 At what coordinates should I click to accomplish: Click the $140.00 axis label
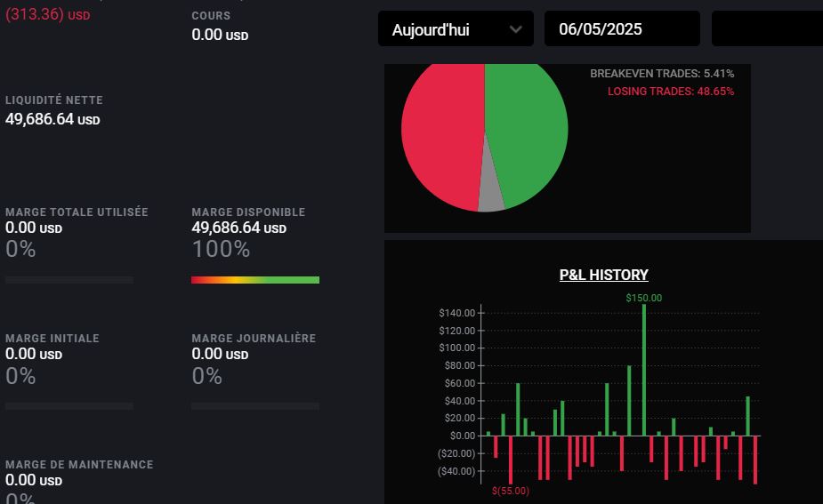pyautogui.click(x=456, y=313)
